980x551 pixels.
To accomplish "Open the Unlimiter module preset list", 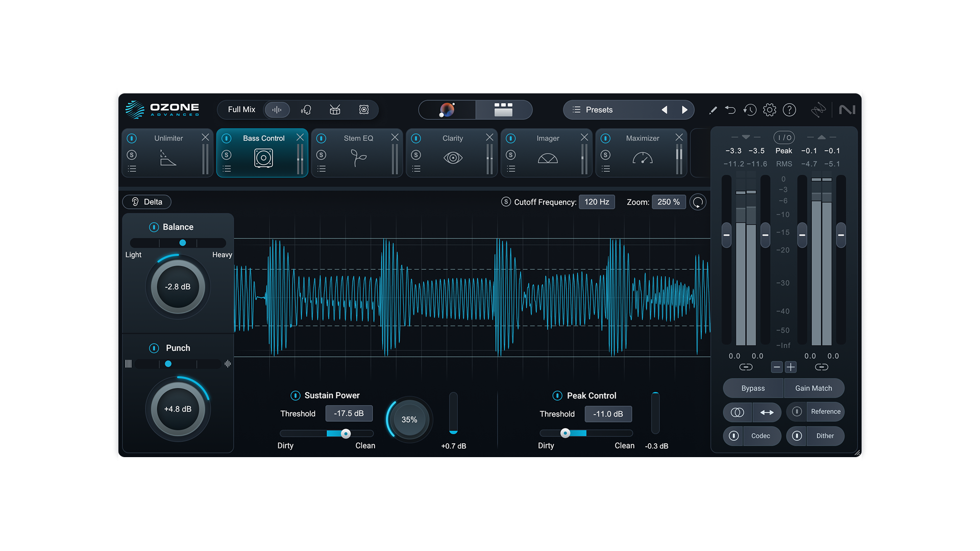I will coord(132,168).
